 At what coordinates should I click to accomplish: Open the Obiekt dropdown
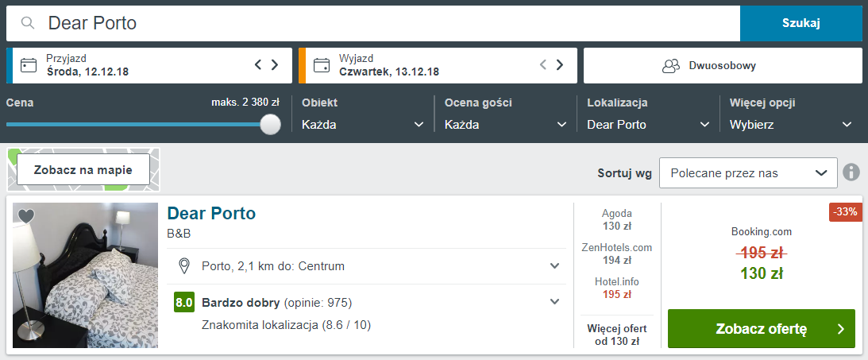pos(363,125)
